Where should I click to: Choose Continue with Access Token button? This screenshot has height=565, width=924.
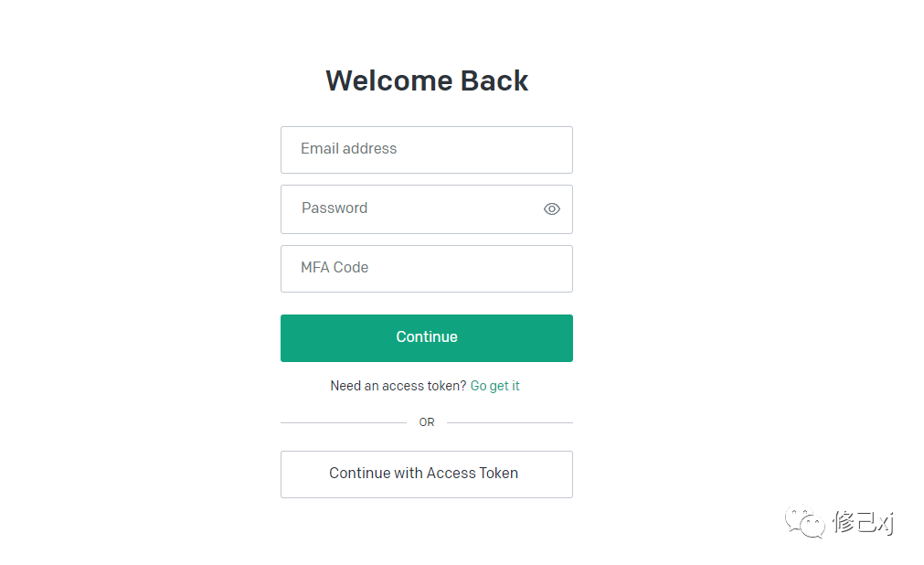(x=427, y=474)
